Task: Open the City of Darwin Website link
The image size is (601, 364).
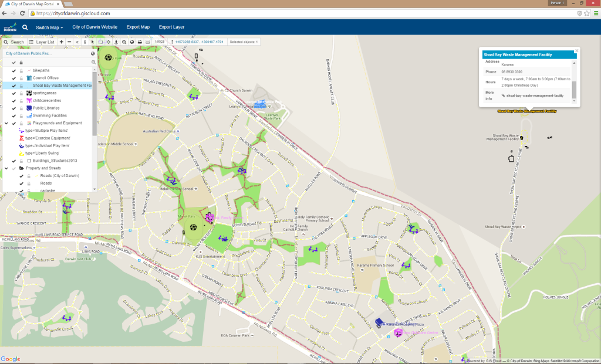Action: point(94,27)
